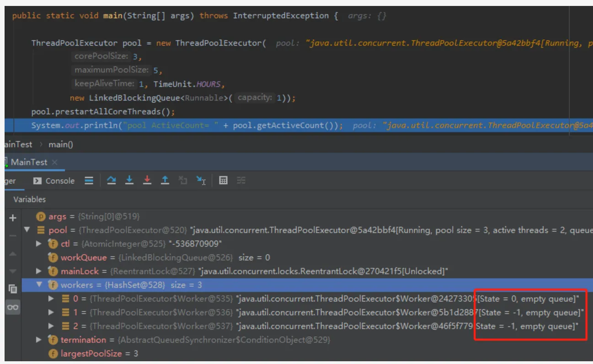This screenshot has width=593, height=364.
Task: Click TimeUnit.HOURS in the code
Action: click(x=187, y=84)
